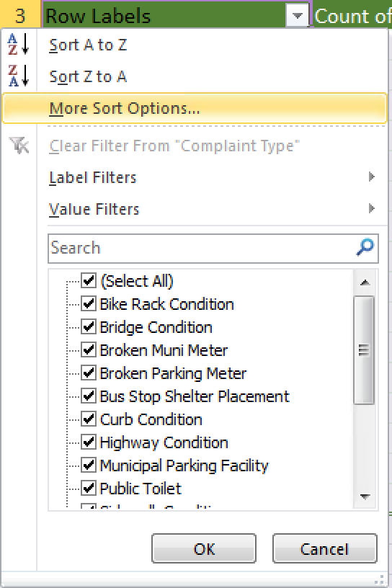
Task: Click inside the Search field
Action: [x=202, y=249]
